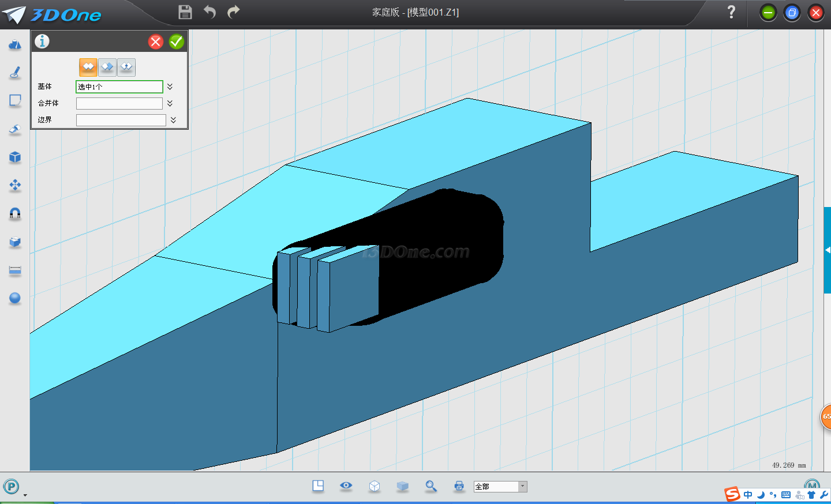Click the undo arrow in title bar
The image size is (831, 504).
coord(209,12)
